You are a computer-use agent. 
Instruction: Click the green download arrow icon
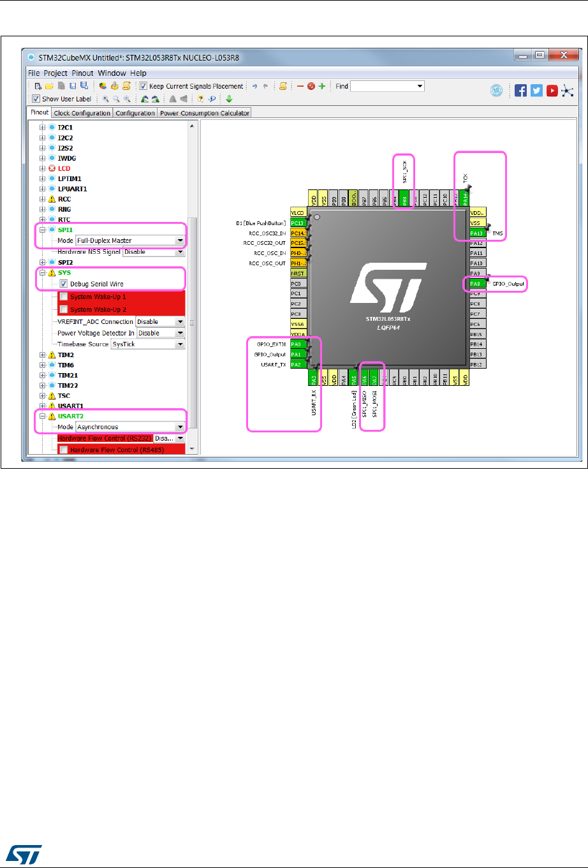[229, 99]
